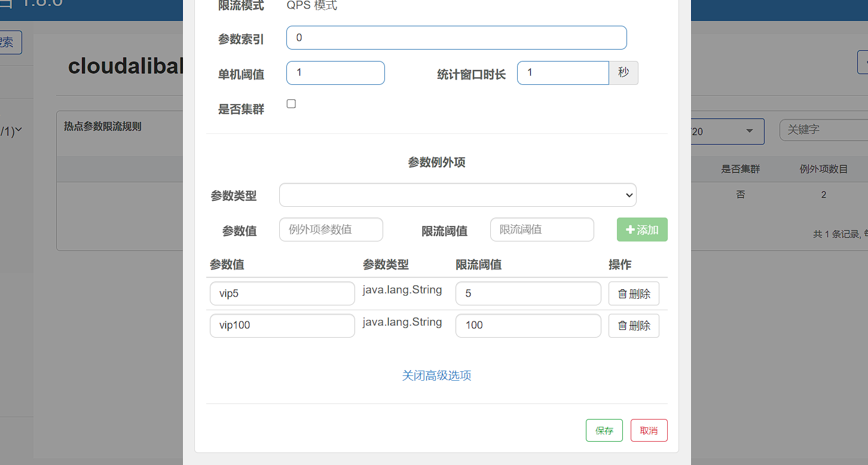Click the 例外项参数值 input field
The image size is (868, 465).
tap(331, 230)
